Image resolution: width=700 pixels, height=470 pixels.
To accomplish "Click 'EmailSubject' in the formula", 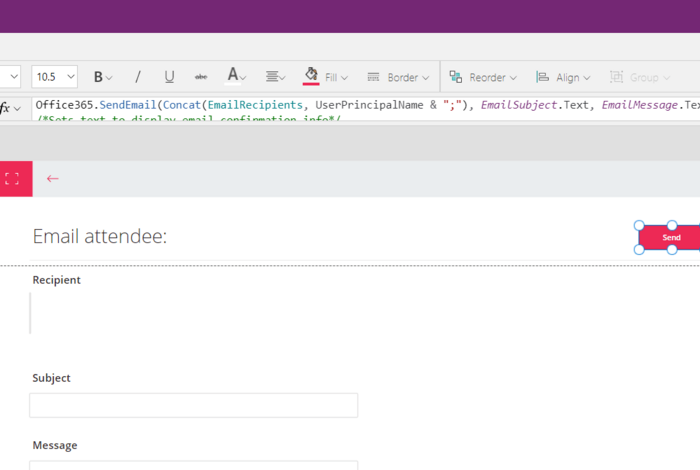I will pyautogui.click(x=519, y=105).
